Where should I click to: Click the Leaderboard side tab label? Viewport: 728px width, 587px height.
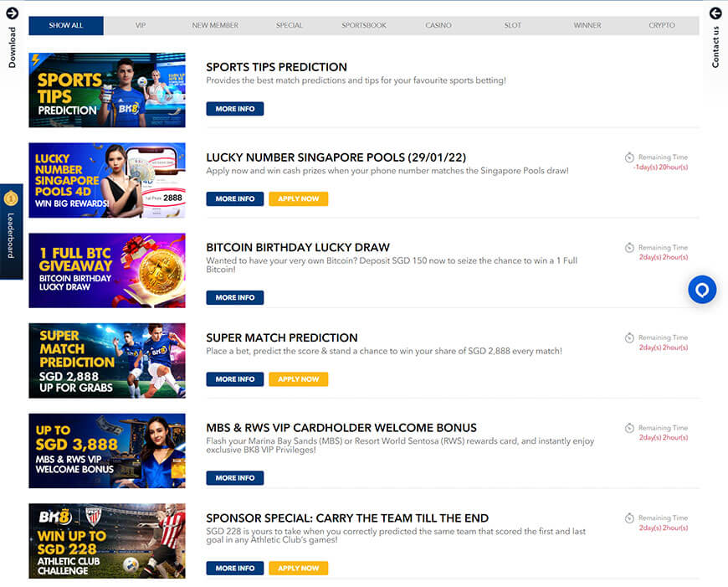(11, 235)
